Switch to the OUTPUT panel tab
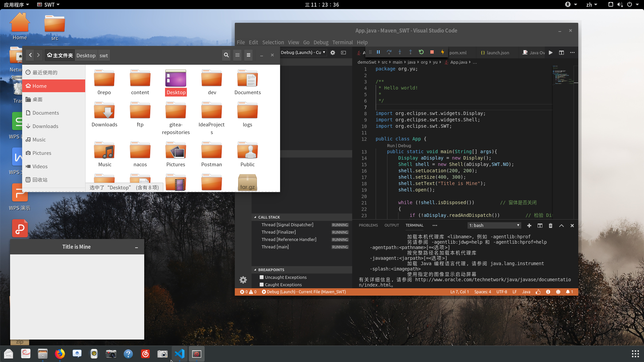Screen dimensions: 644x362 [392, 226]
